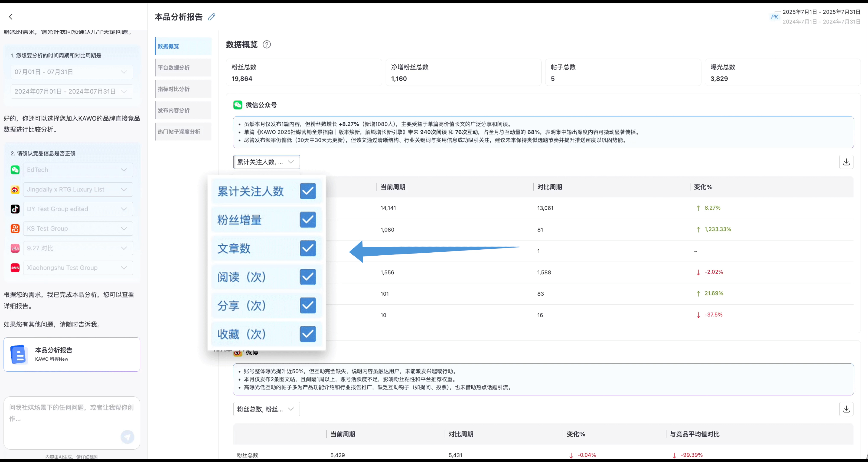The height and width of the screenshot is (462, 868).
Task: Uncheck the 累计关注人数 checkbox
Action: (x=308, y=191)
